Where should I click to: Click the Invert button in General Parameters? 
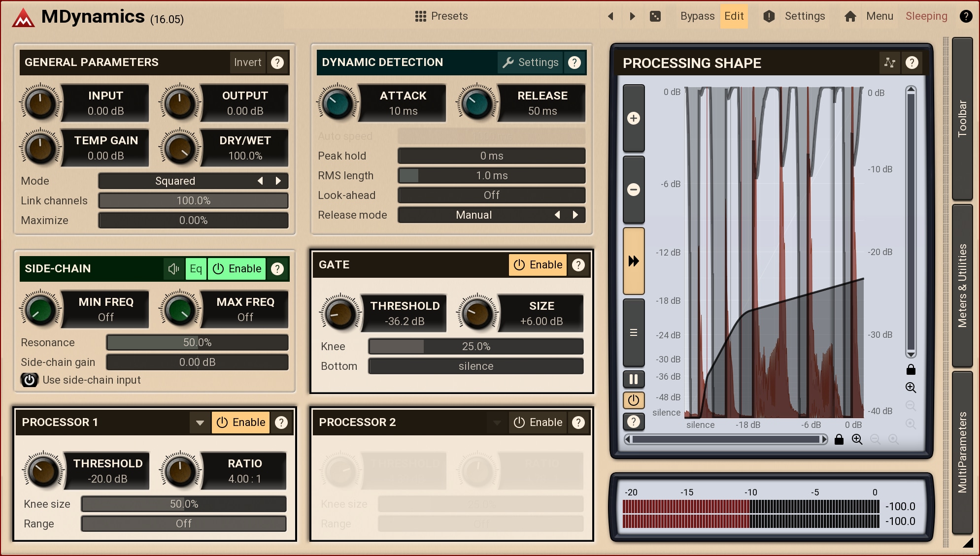tap(247, 63)
